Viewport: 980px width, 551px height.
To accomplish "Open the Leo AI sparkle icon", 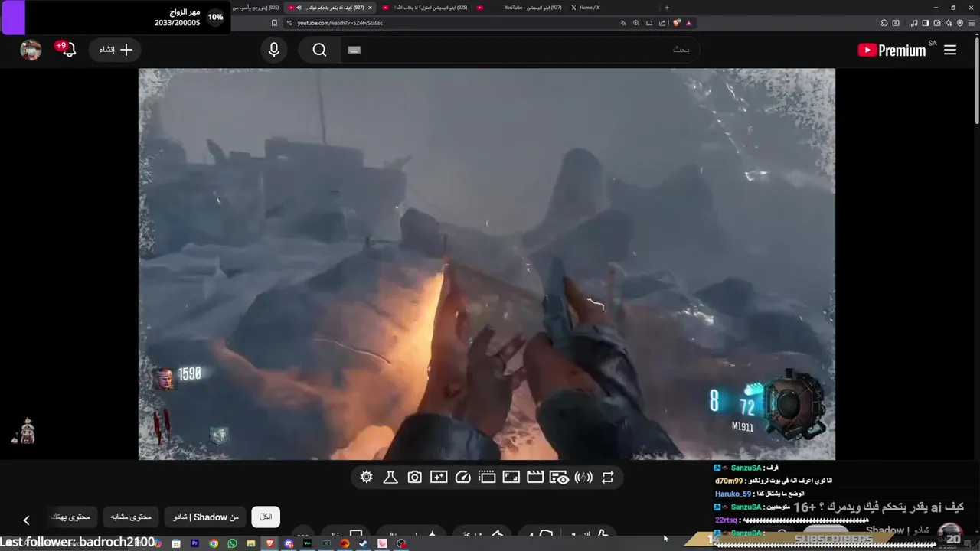I will point(949,23).
